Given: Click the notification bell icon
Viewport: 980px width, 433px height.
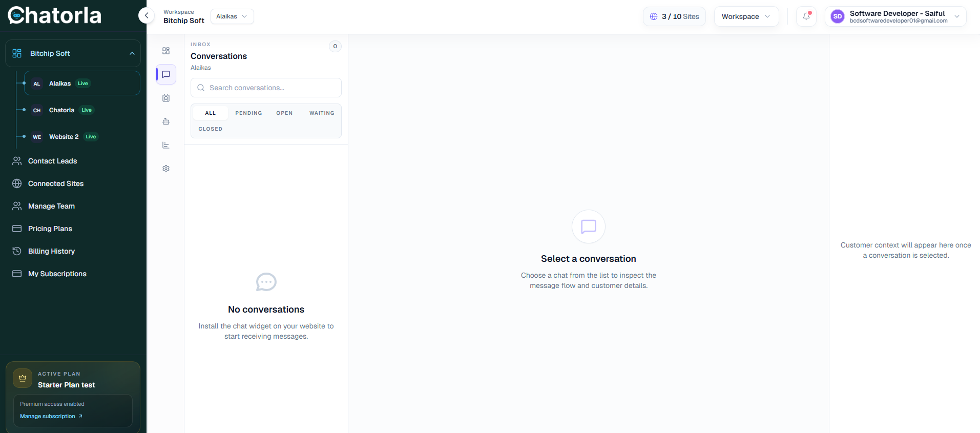Looking at the screenshot, I should pyautogui.click(x=806, y=16).
